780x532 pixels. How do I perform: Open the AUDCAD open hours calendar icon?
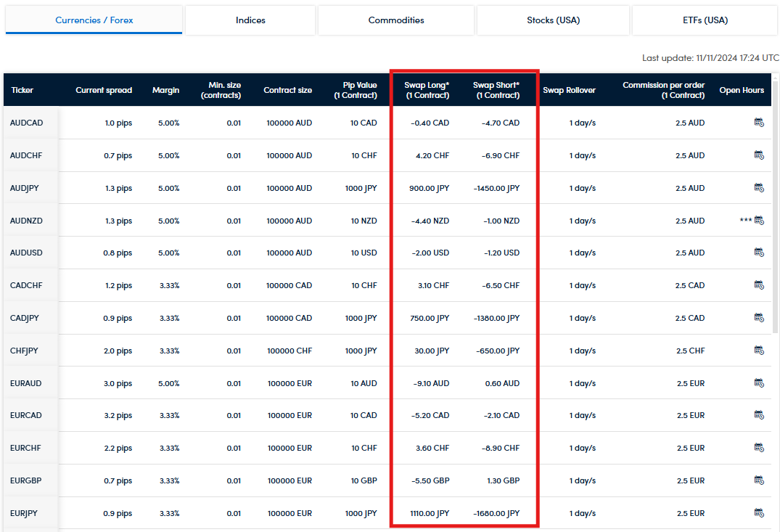click(x=759, y=123)
